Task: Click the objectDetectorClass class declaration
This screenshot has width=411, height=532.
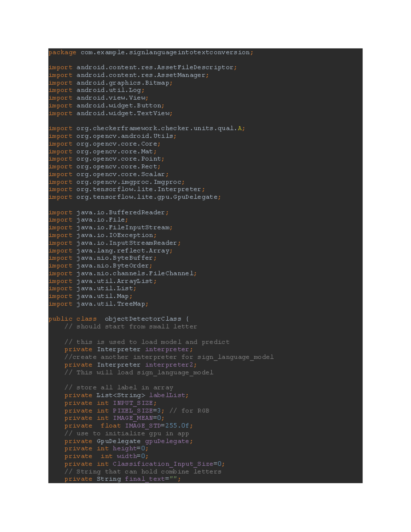Action: click(x=119, y=319)
